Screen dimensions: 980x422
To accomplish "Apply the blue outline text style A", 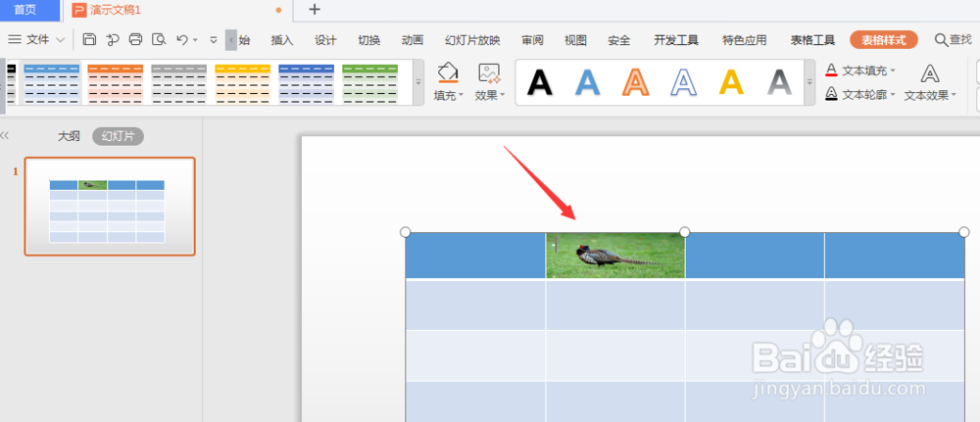I will coord(683,82).
